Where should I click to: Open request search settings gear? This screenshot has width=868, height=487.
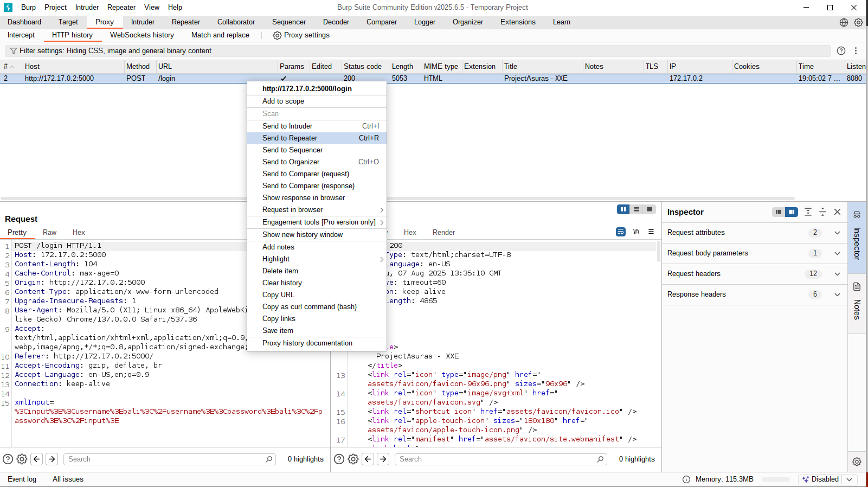tap(22, 459)
